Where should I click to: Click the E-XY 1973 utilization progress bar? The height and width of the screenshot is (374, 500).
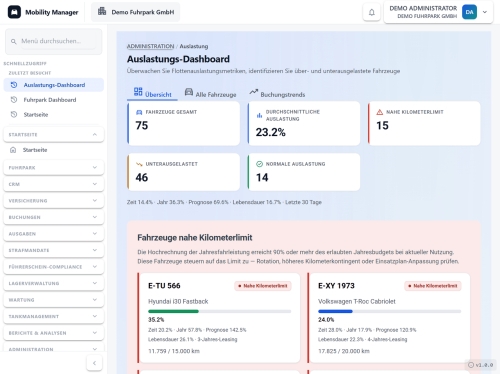(x=389, y=311)
